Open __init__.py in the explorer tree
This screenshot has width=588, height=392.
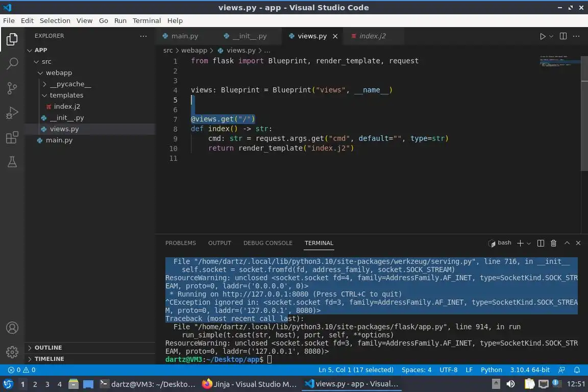[x=67, y=118]
